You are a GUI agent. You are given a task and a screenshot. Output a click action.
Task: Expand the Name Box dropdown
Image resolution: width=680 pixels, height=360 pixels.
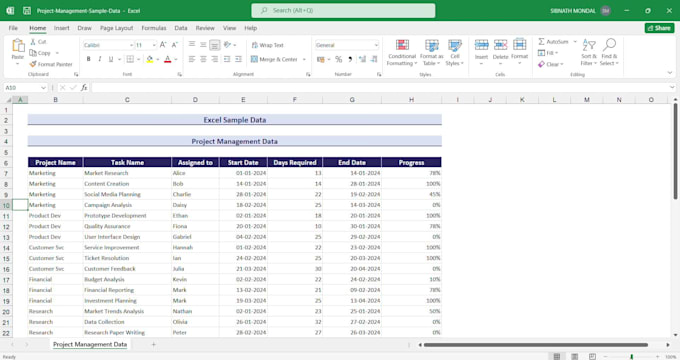pos(43,88)
